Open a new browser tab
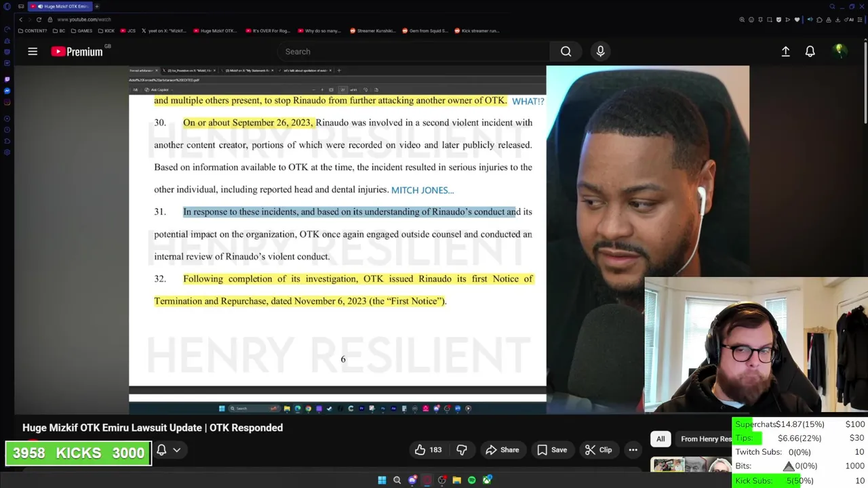This screenshot has width=868, height=488. pos(97,6)
